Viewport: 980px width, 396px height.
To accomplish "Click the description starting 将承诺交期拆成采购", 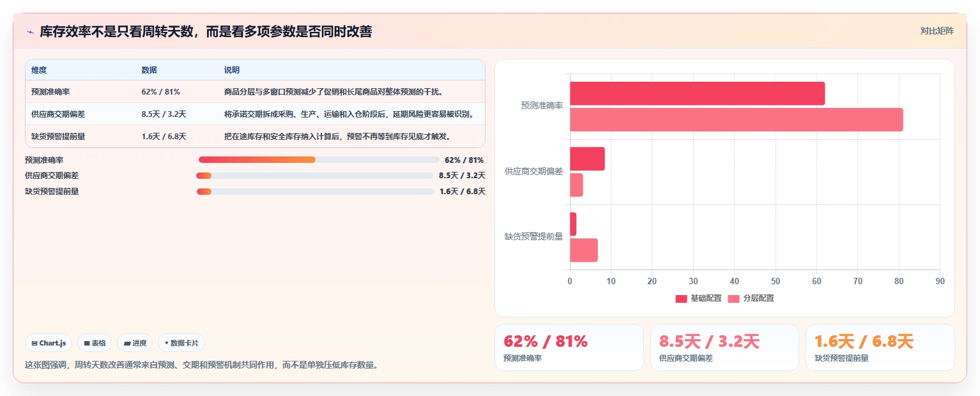I will (349, 114).
